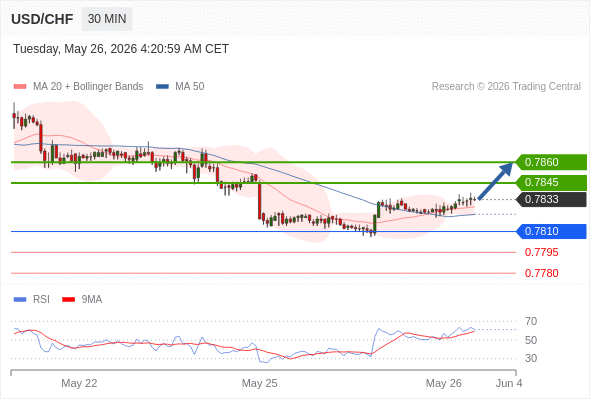Click the 0.7833 current price label
The image size is (590, 400).
[551, 199]
